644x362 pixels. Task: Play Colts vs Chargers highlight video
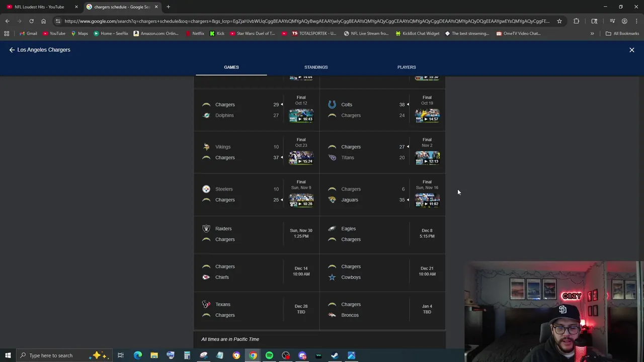pos(427,116)
